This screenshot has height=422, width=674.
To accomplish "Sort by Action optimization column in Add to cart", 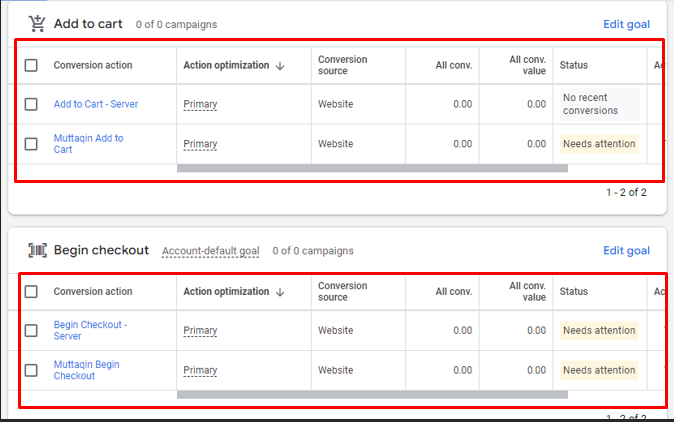I will (x=226, y=66).
